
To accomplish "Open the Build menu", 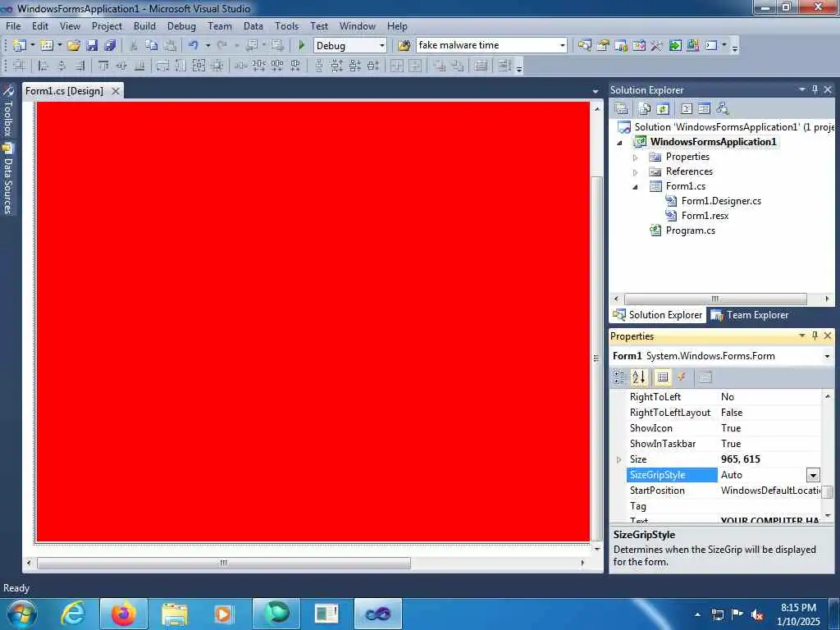I will pos(144,25).
